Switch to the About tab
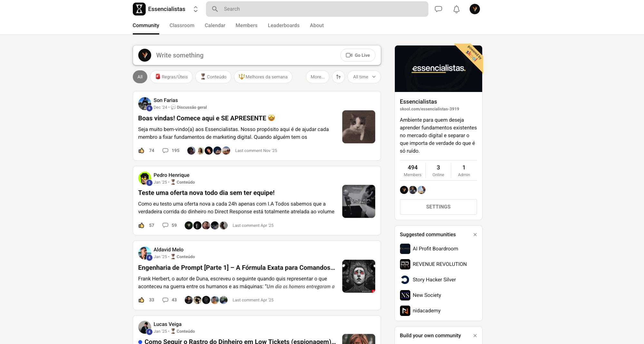The height and width of the screenshot is (344, 644). click(x=317, y=25)
